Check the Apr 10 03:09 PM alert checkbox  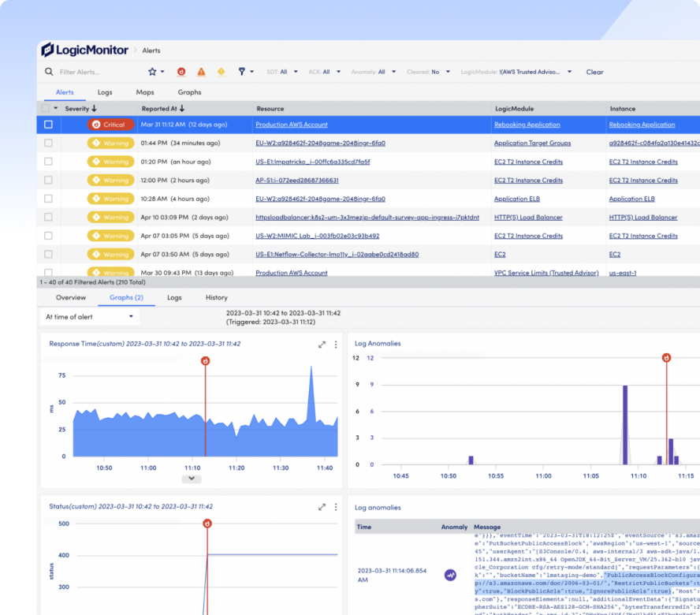click(x=48, y=217)
